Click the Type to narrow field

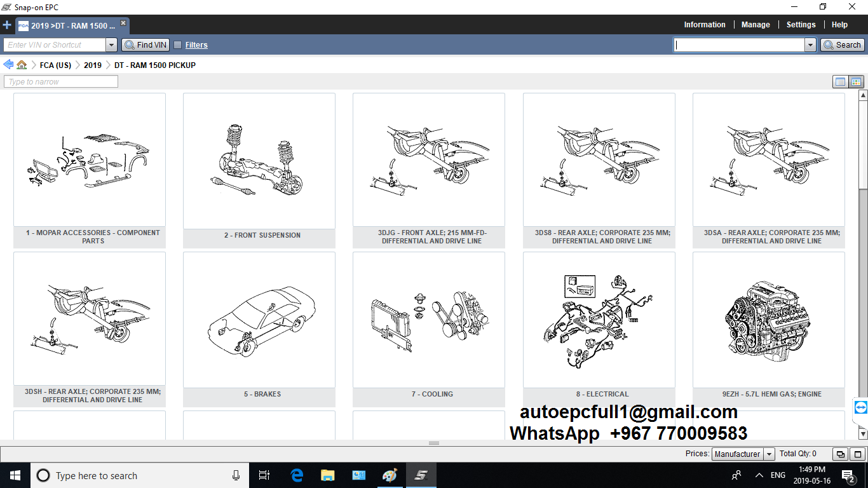61,82
